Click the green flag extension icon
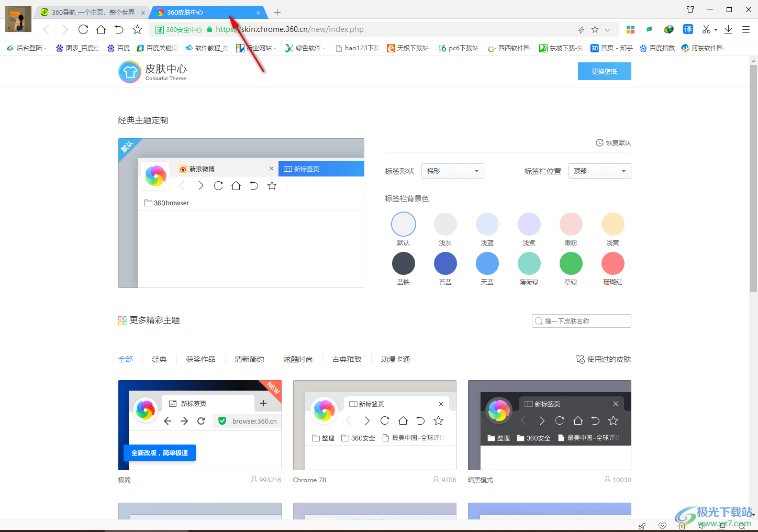The width and height of the screenshot is (758, 532). 650,29
